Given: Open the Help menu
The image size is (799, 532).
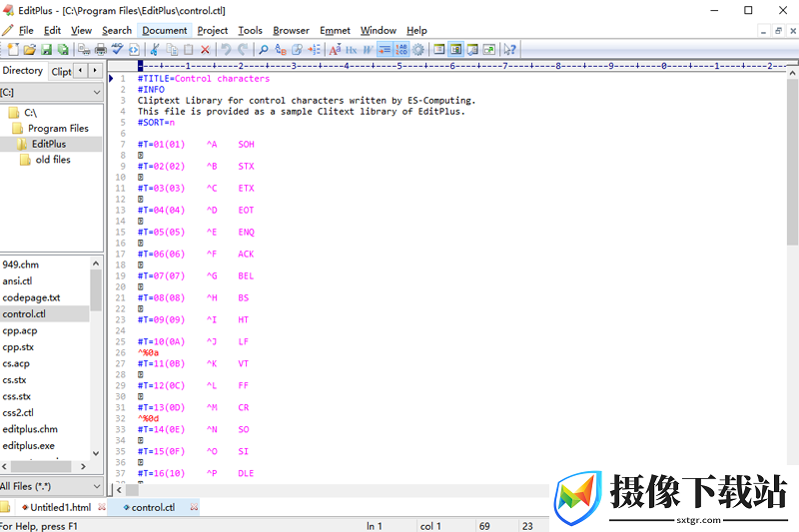Looking at the screenshot, I should point(416,31).
